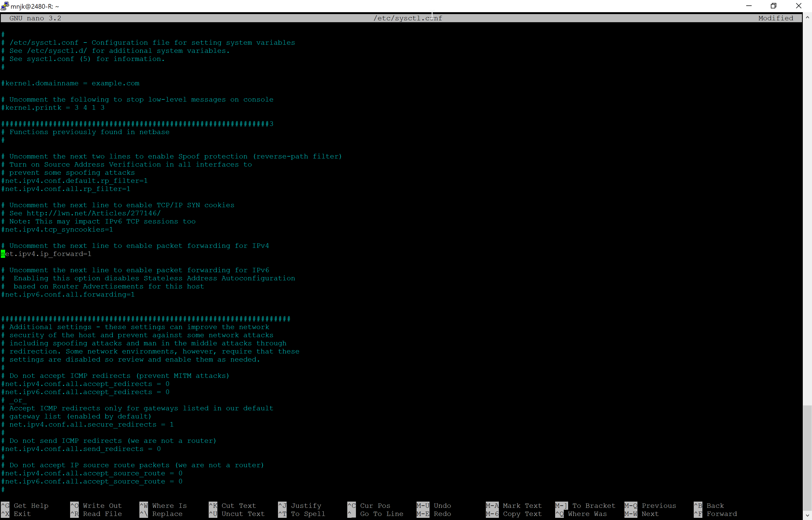This screenshot has height=520, width=812.
Task: Click the PuTTY icon in the title bar
Action: click(5, 6)
